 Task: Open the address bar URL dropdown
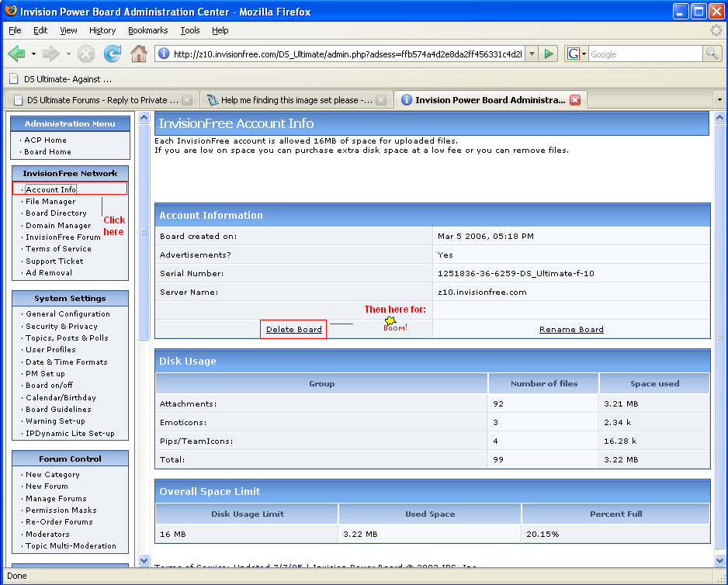tap(532, 54)
